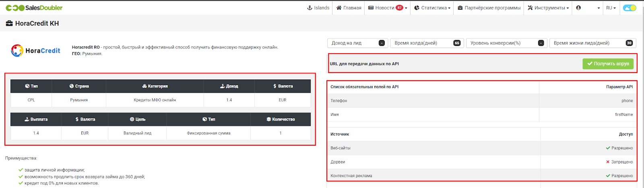The image size is (644, 188).
Task: Click the Выплата column header
Action: pyautogui.click(x=36, y=119)
